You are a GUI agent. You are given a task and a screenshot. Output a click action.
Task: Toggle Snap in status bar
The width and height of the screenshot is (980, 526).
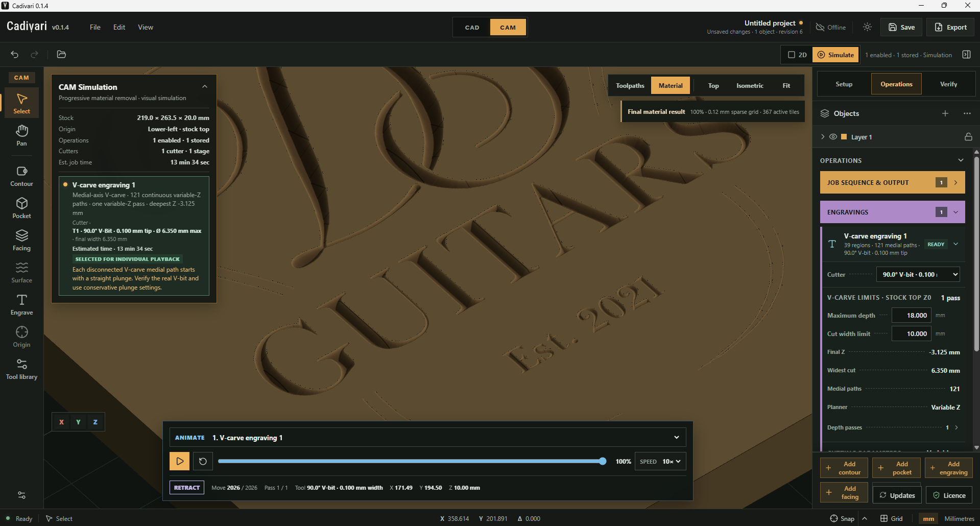(842, 518)
